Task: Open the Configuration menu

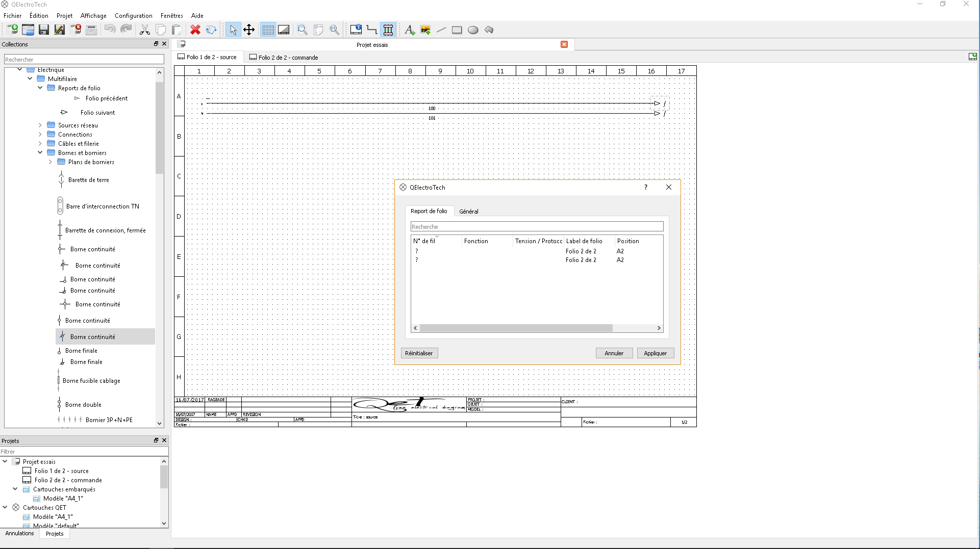Action: pos(133,16)
